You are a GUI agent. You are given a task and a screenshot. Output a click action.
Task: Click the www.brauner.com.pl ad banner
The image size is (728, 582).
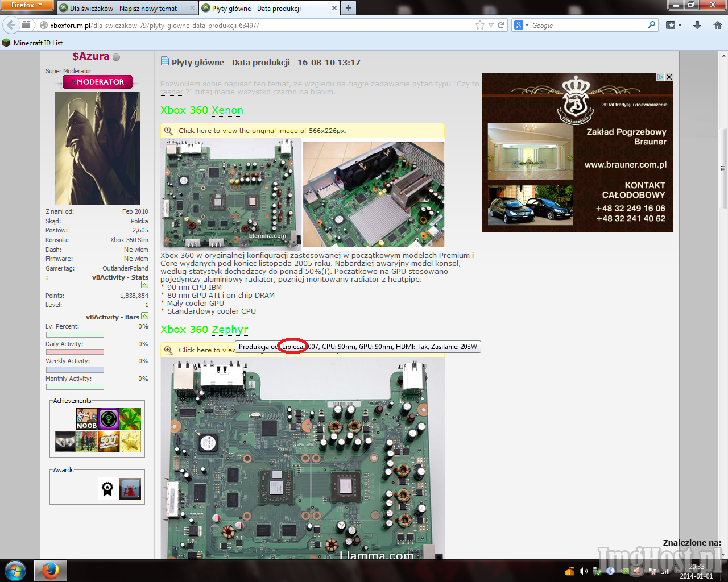tap(578, 152)
